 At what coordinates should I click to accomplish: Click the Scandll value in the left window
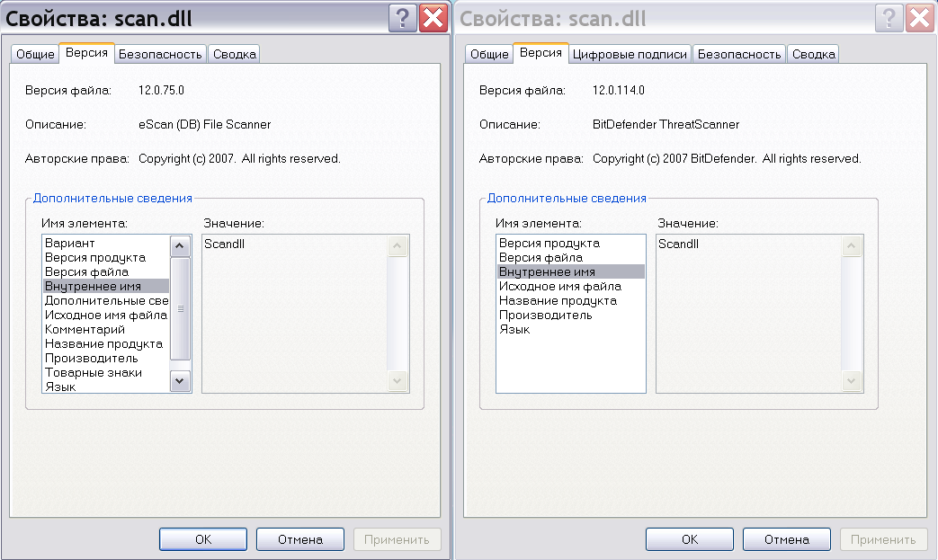click(224, 244)
